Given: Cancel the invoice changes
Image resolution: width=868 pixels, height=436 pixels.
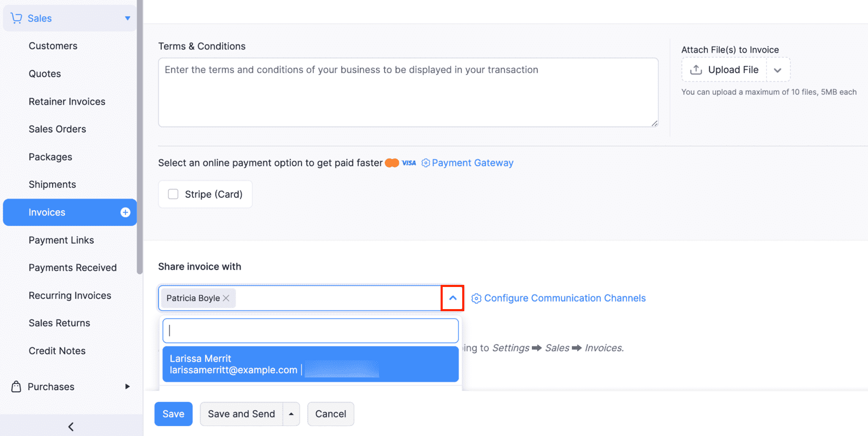Looking at the screenshot, I should [330, 414].
